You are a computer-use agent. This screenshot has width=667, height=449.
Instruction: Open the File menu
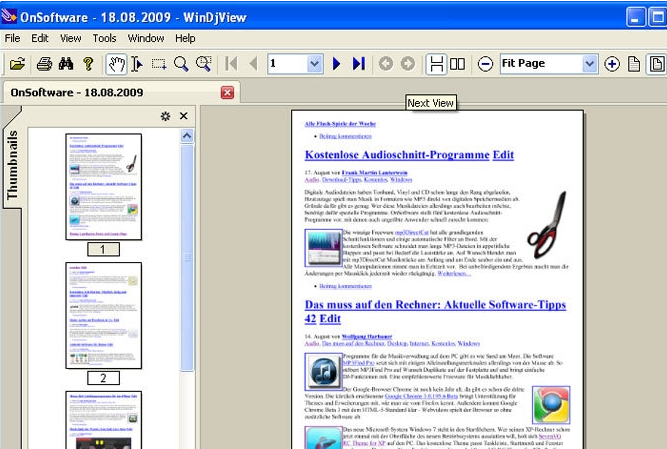tap(12, 38)
